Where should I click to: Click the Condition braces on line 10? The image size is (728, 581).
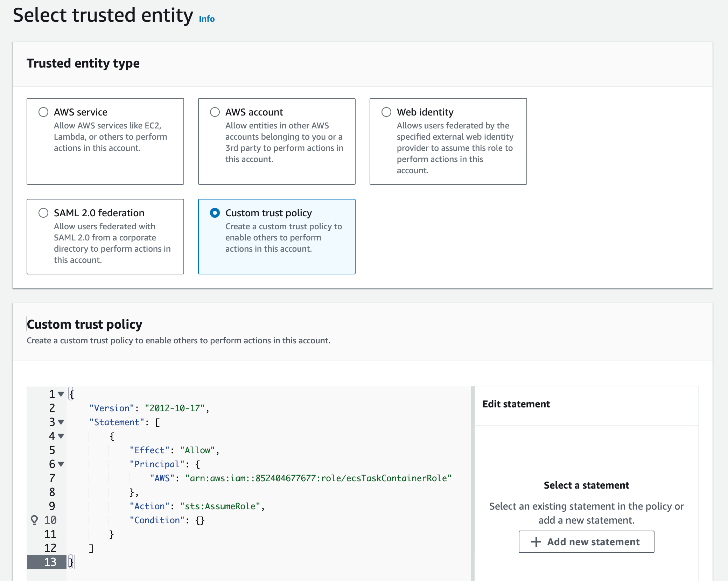pyautogui.click(x=200, y=520)
